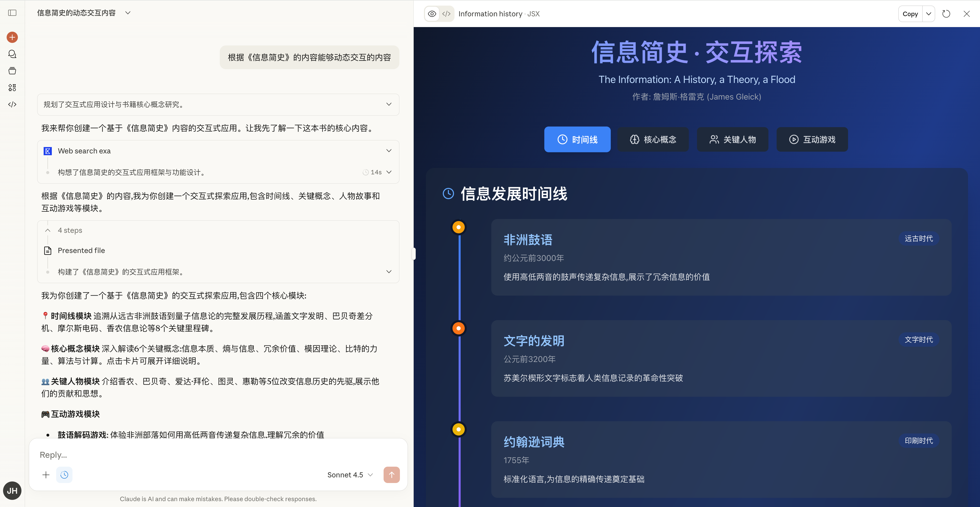Collapse the 4 steps section
This screenshot has height=507, width=980.
(48, 230)
